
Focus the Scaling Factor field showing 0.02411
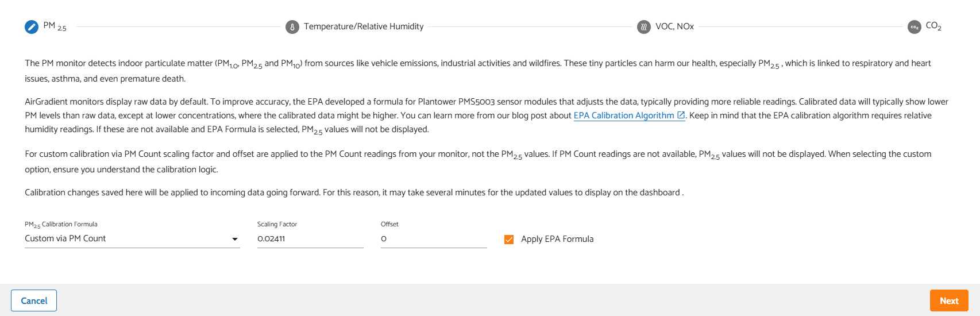(310, 239)
